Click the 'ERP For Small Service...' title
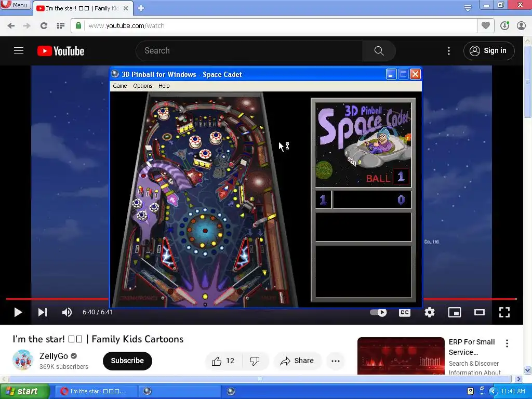The width and height of the screenshot is (532, 399). (472, 347)
